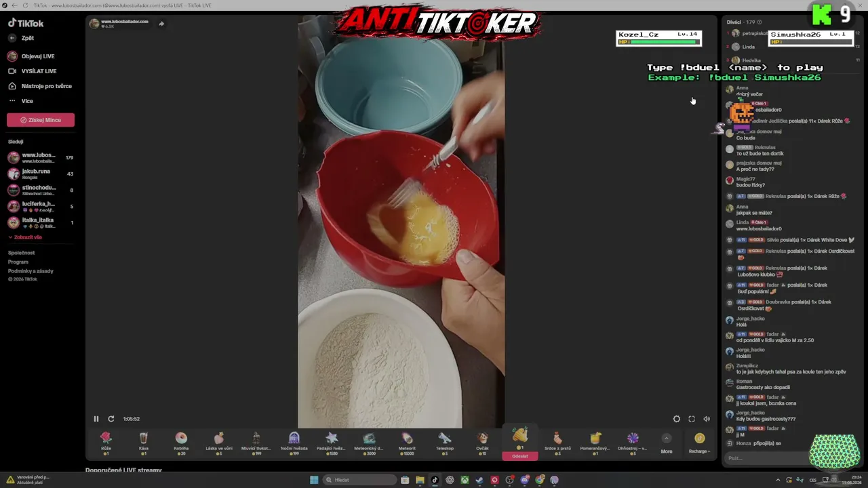Click chat user Roman's name
Image resolution: width=868 pixels, height=488 pixels.
[x=744, y=382]
